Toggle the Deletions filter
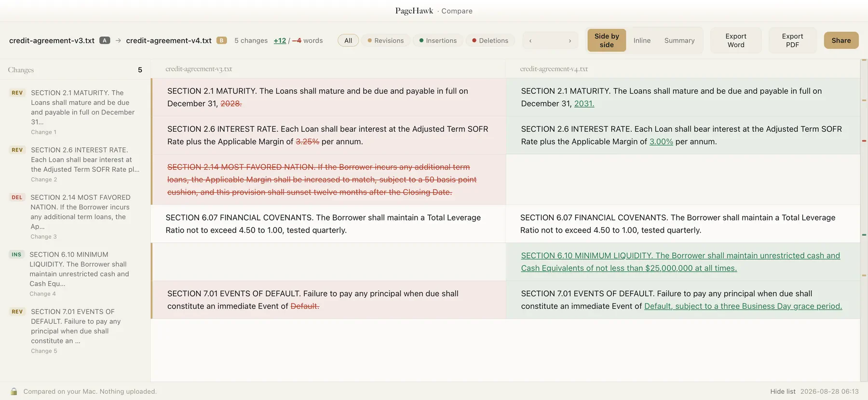The height and width of the screenshot is (400, 868). coord(490,41)
